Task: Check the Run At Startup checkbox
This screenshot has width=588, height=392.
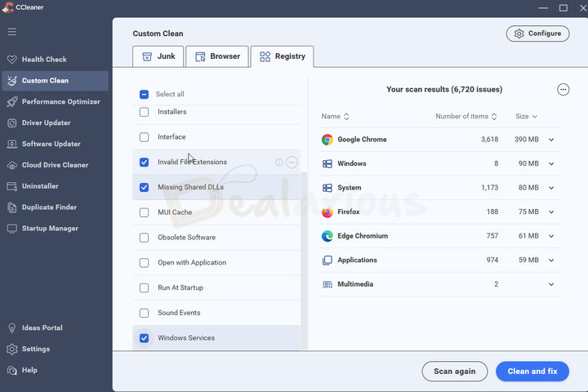Action: tap(144, 287)
